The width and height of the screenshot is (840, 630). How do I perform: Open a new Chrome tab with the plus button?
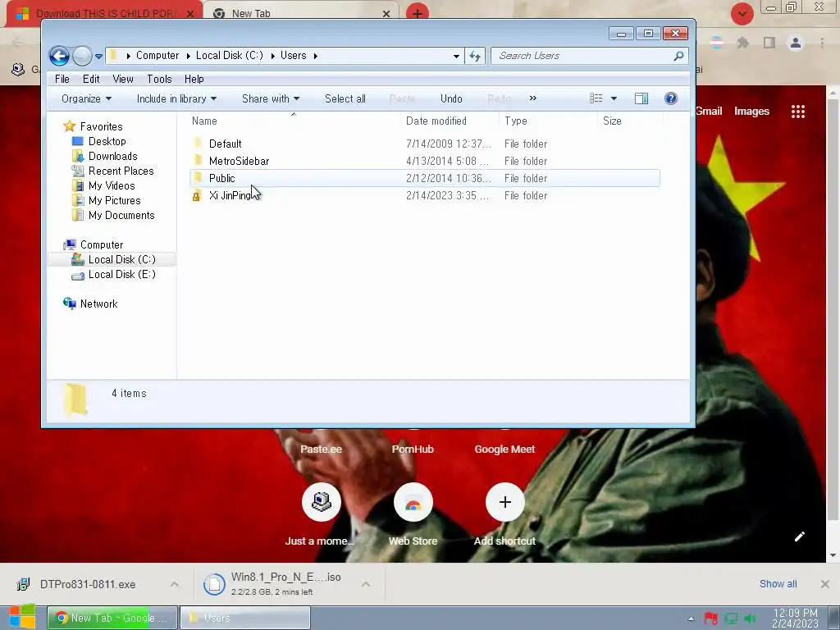pyautogui.click(x=418, y=13)
